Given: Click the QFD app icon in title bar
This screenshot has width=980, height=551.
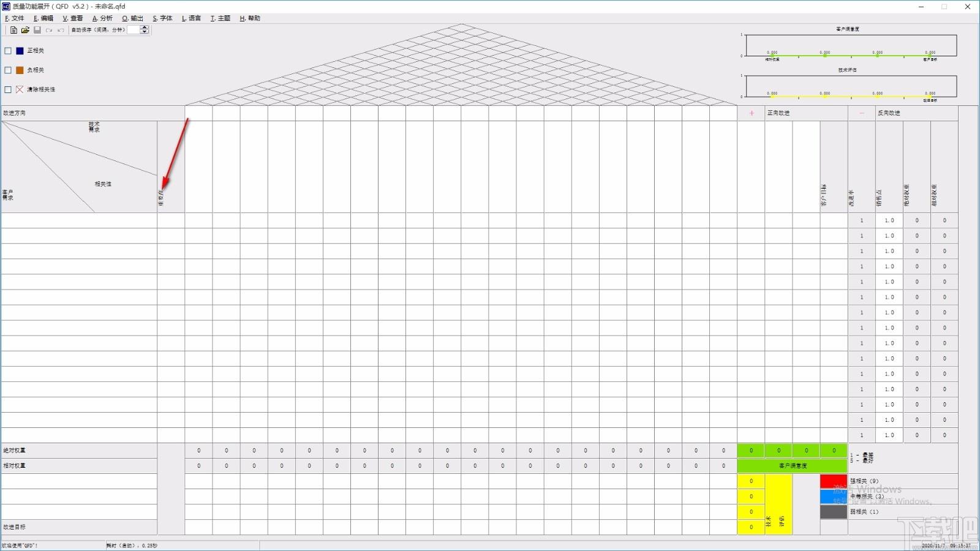Looking at the screenshot, I should point(6,7).
